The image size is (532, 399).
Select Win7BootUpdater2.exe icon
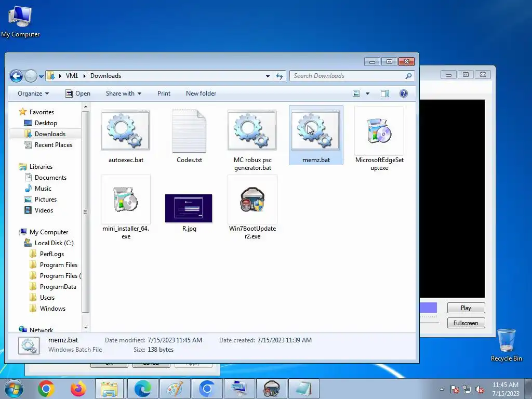point(252,199)
